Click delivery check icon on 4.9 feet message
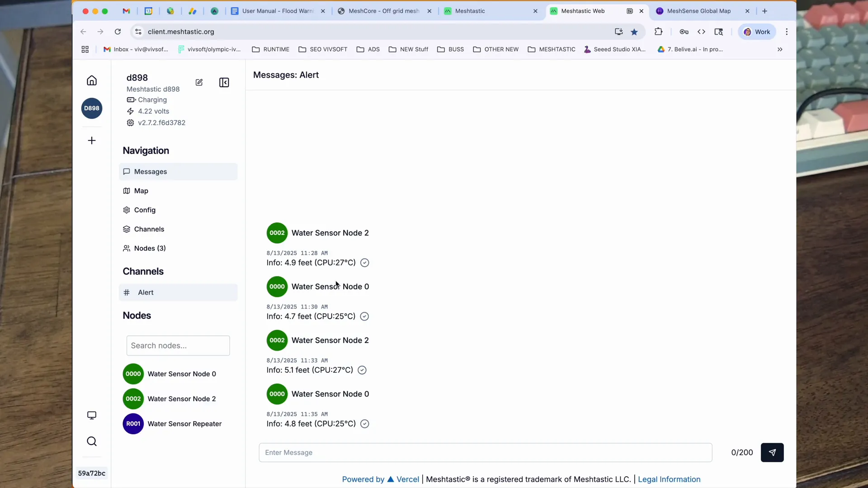This screenshot has width=868, height=488. point(365,263)
